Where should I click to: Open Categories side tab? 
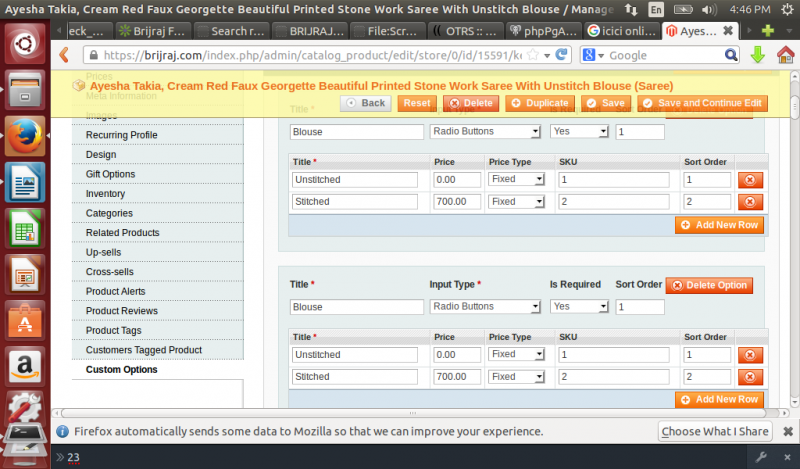[x=158, y=213]
